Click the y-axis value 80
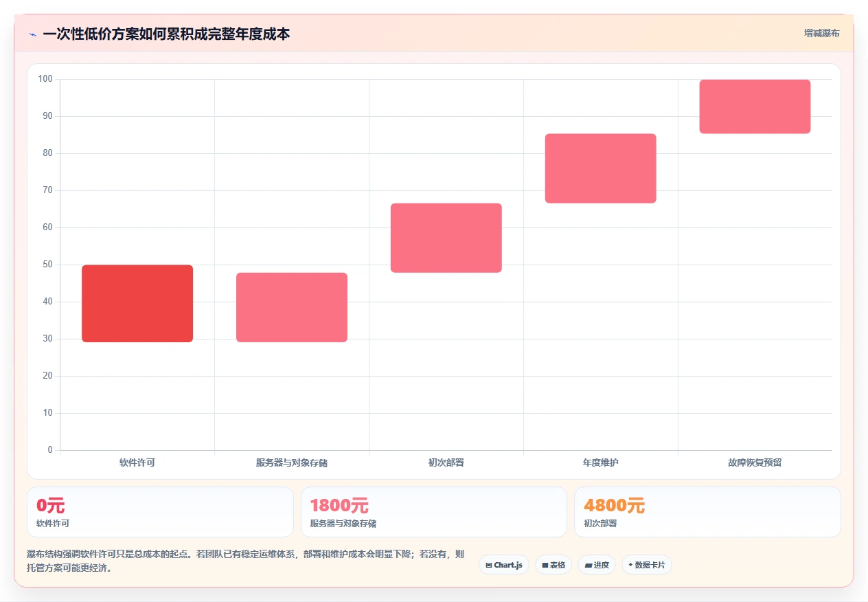 pyautogui.click(x=47, y=153)
